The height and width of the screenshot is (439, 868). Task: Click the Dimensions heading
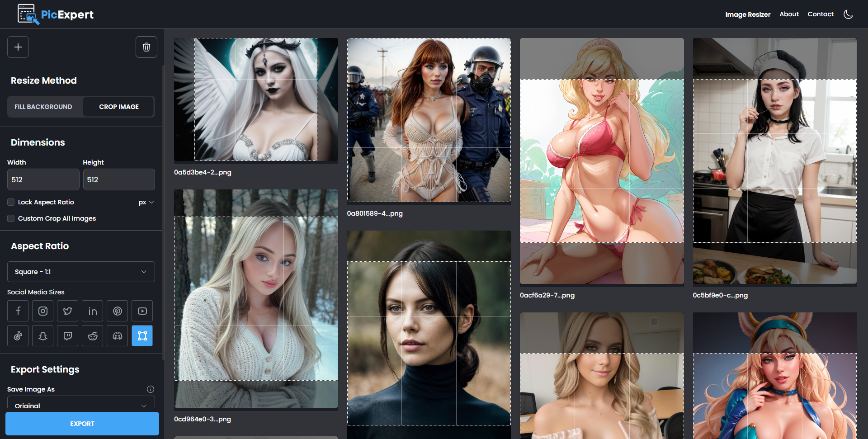coord(38,142)
